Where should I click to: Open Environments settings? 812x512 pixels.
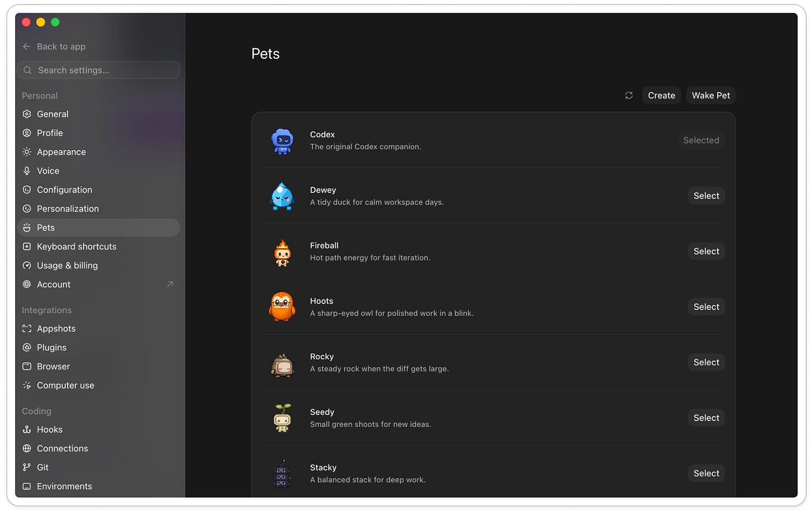tap(99, 486)
